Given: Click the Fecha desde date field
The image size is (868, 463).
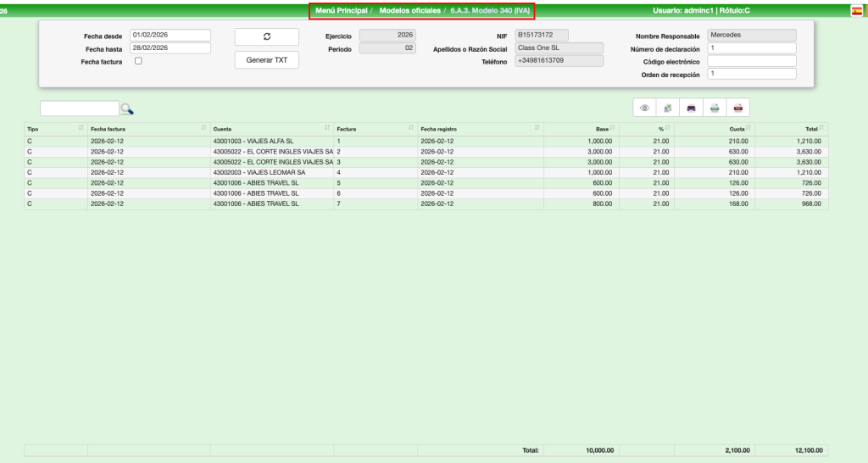Looking at the screenshot, I should [170, 35].
